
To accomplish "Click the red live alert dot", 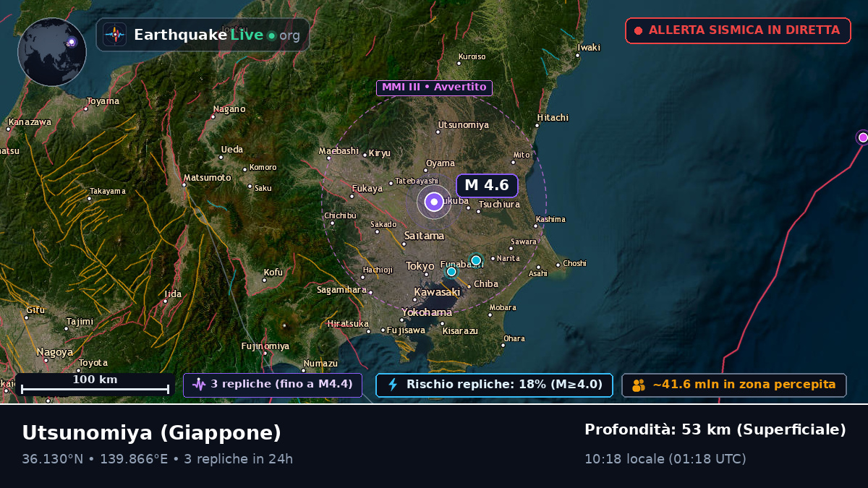I will coord(638,31).
